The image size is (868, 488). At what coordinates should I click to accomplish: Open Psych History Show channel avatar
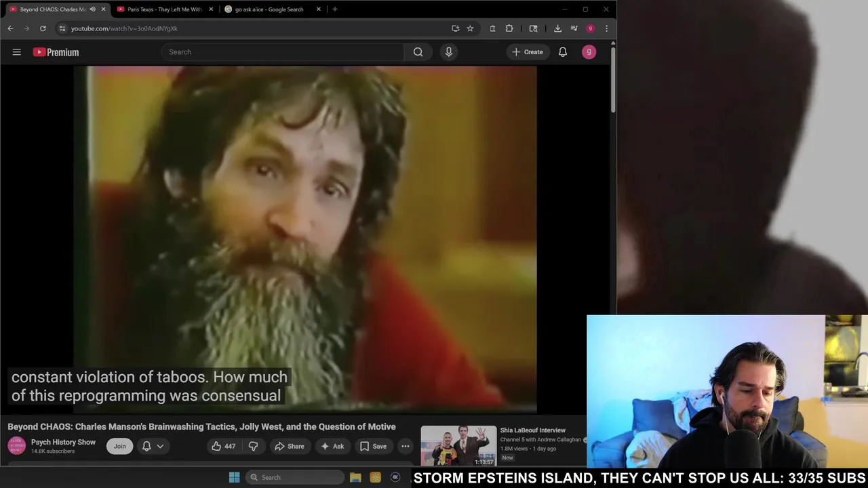(16, 446)
